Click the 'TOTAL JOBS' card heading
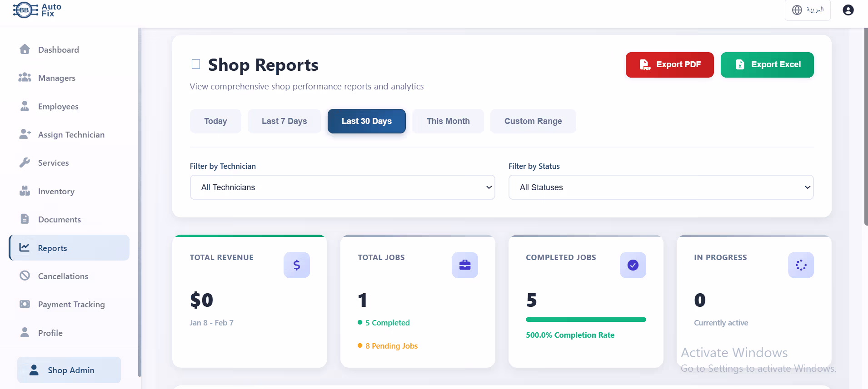Image resolution: width=868 pixels, height=389 pixels. pos(381,257)
